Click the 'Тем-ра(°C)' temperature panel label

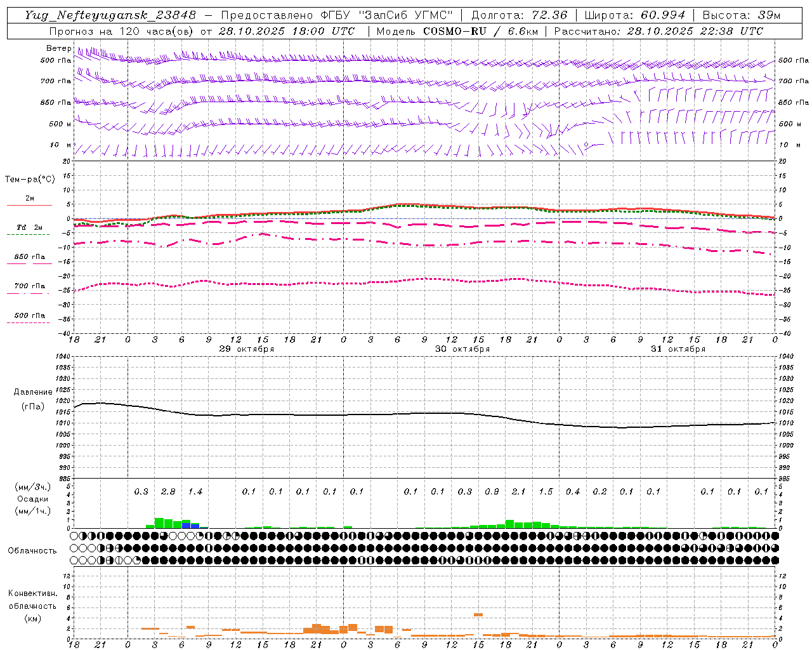pyautogui.click(x=30, y=180)
